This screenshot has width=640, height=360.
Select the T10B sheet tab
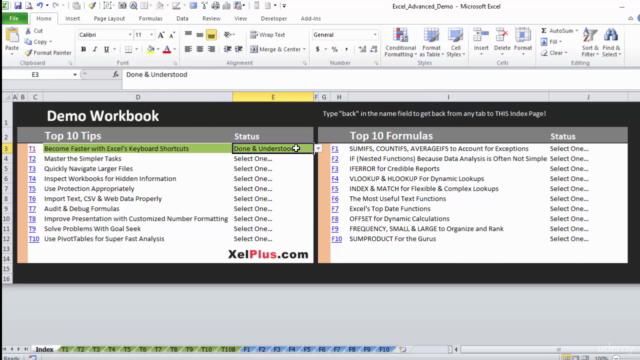(228, 349)
